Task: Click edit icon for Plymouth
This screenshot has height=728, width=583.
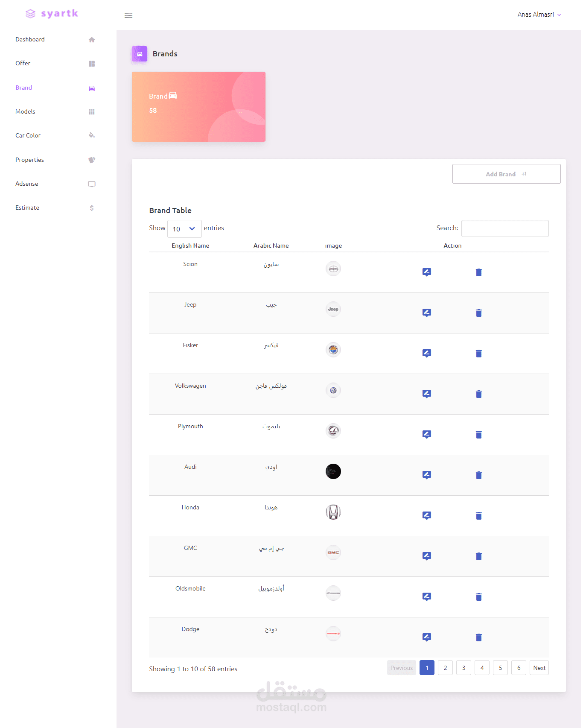Action: 427,434
